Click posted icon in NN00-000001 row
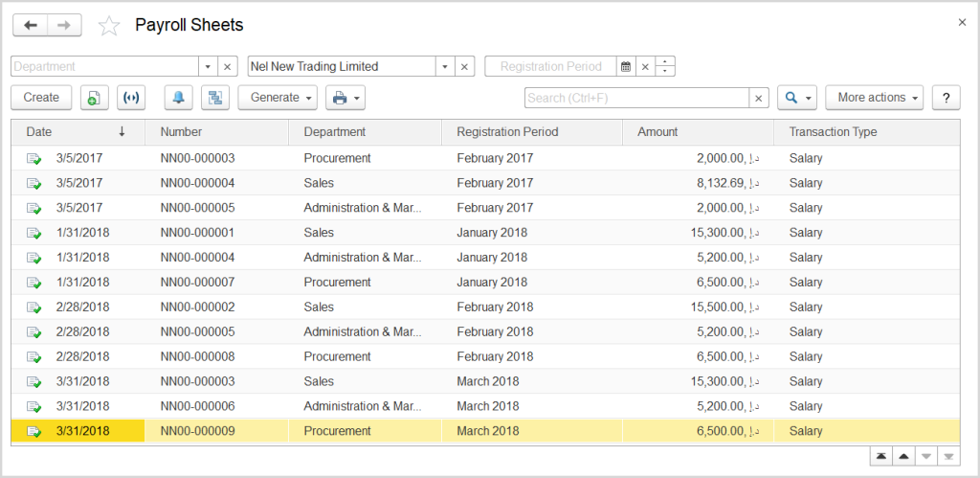 tap(33, 233)
